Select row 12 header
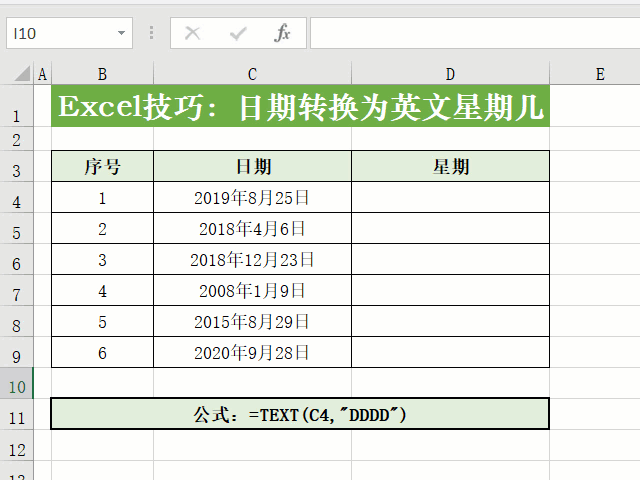This screenshot has height=480, width=640. click(x=16, y=445)
